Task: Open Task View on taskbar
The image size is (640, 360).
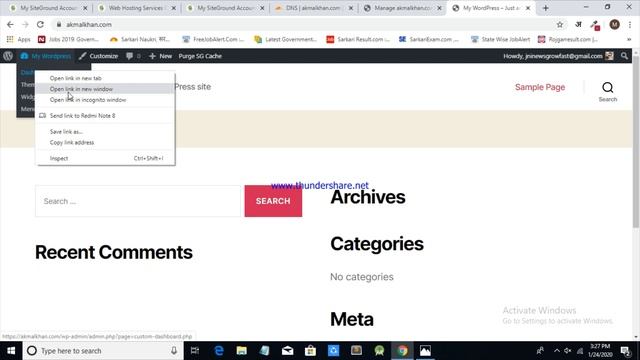Action: (195, 351)
